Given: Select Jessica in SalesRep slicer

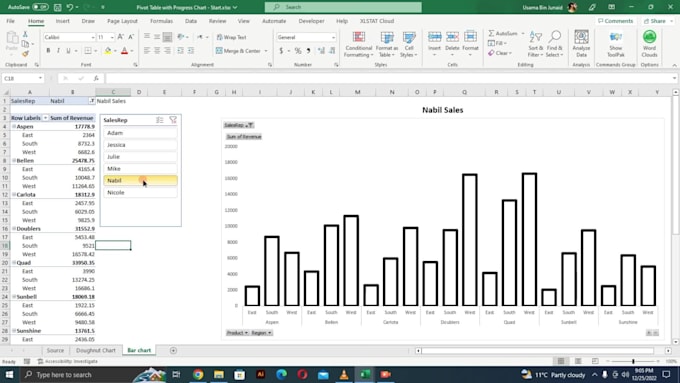Looking at the screenshot, I should click(140, 145).
